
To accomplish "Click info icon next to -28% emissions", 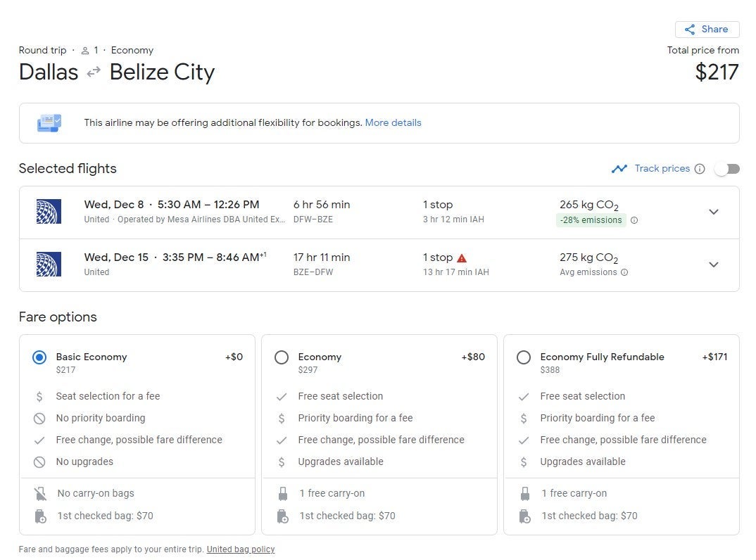I will (634, 220).
